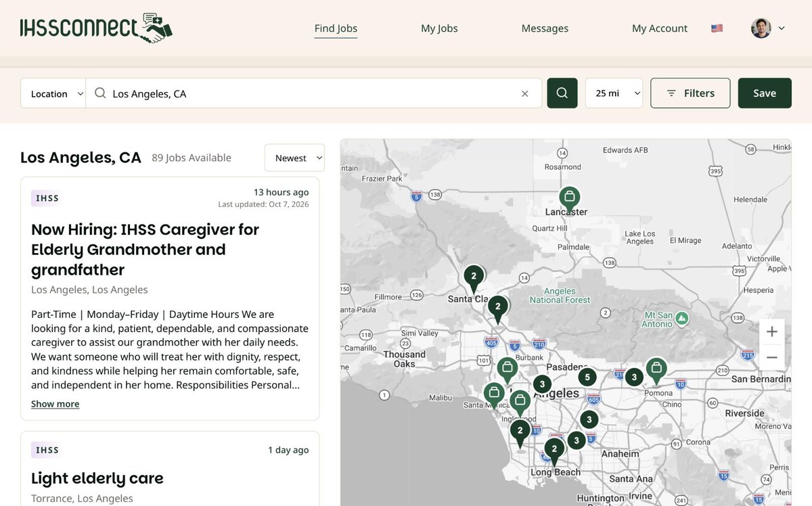
Task: Click the dark green search magnifier button
Action: 562,93
